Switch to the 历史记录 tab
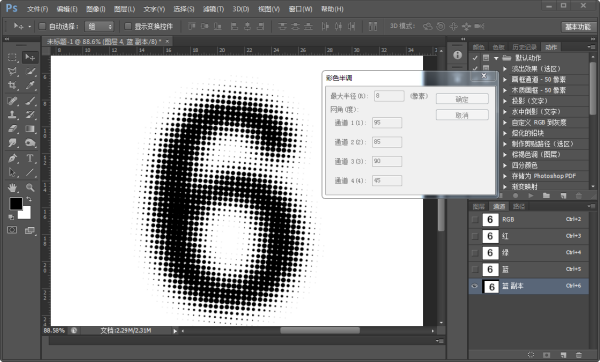600x362 pixels. (524, 47)
